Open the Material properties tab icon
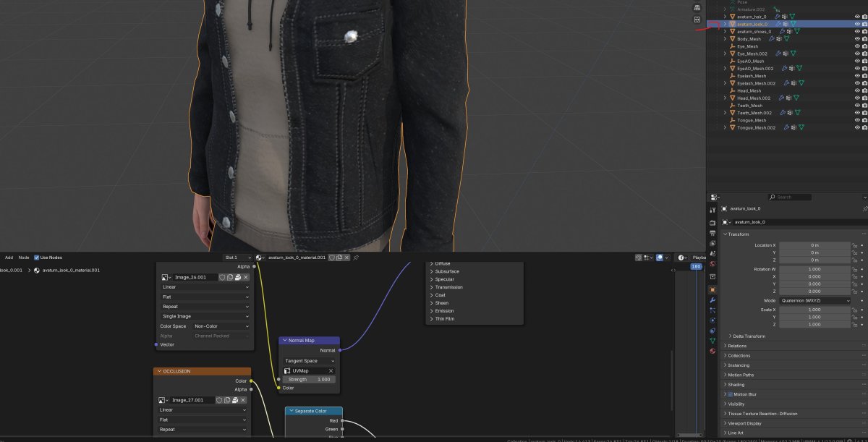 coord(712,351)
